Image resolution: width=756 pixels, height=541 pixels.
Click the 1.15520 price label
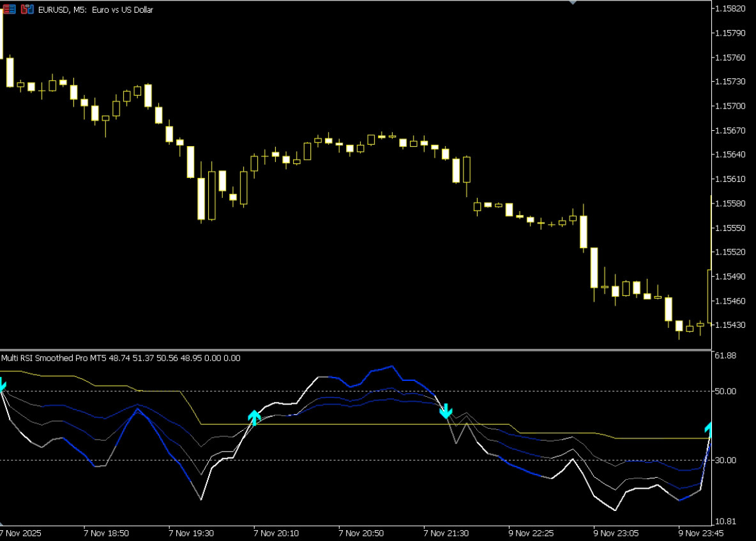click(x=730, y=252)
